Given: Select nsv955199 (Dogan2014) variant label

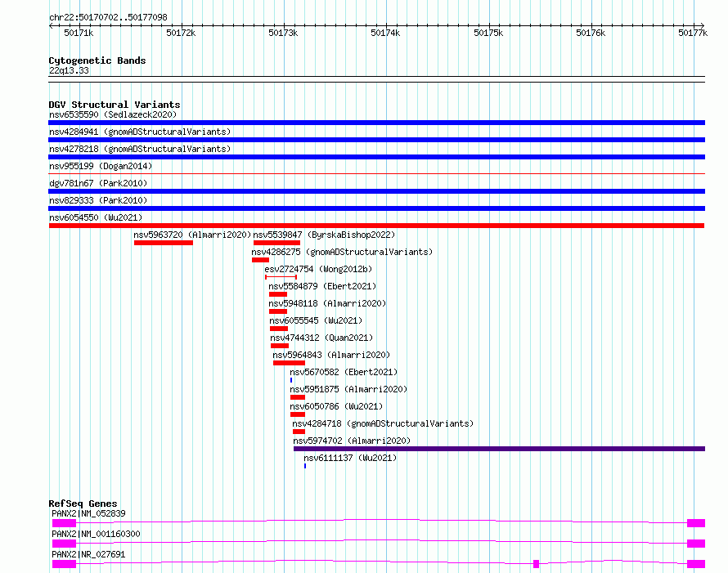Looking at the screenshot, I should (101, 166).
